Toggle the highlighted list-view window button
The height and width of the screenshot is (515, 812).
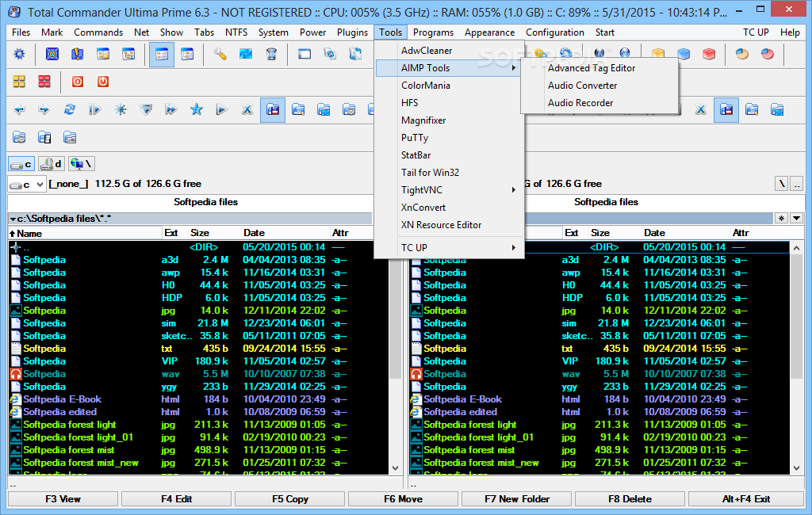(x=162, y=54)
